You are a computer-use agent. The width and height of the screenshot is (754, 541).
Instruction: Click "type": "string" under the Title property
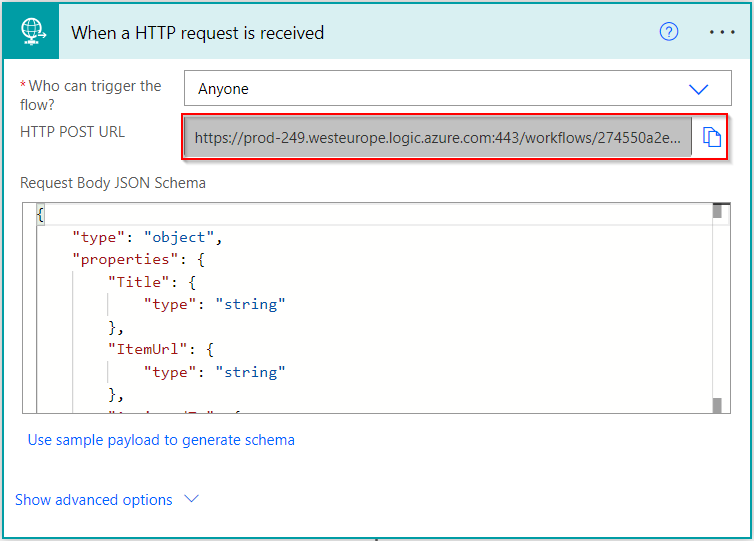pyautogui.click(x=215, y=304)
